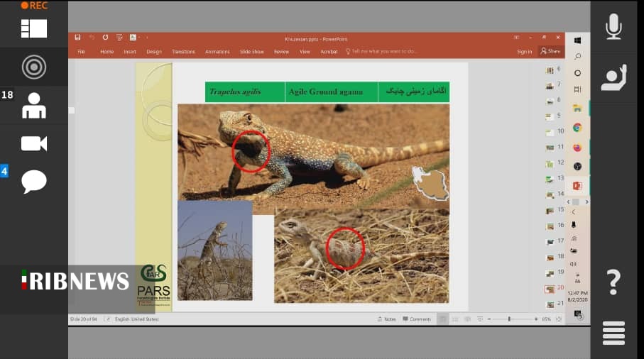Screen dimensions: 644x359
Task: Toggle the raise hand status
Action: pyautogui.click(x=613, y=77)
